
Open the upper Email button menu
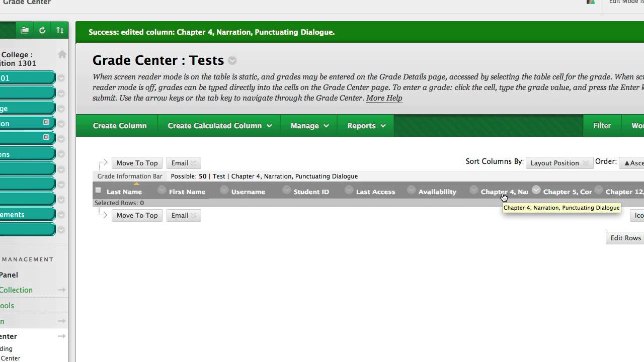(184, 163)
